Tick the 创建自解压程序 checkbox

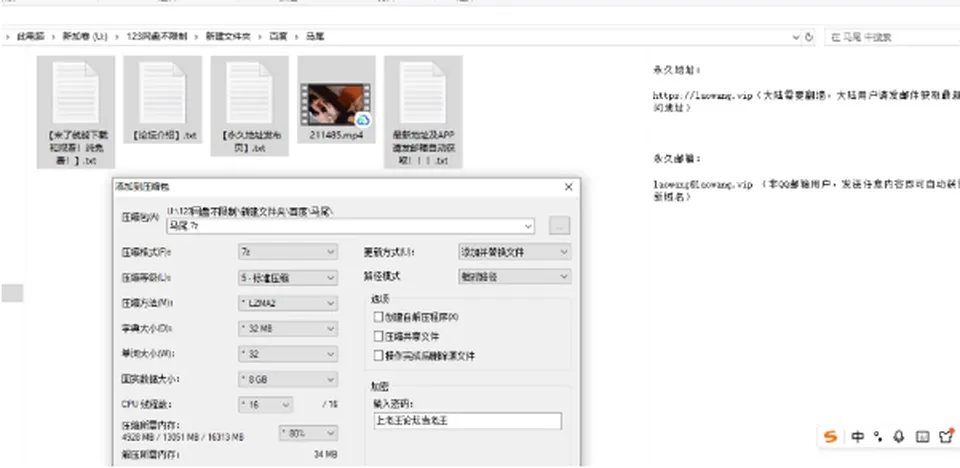[x=378, y=317]
